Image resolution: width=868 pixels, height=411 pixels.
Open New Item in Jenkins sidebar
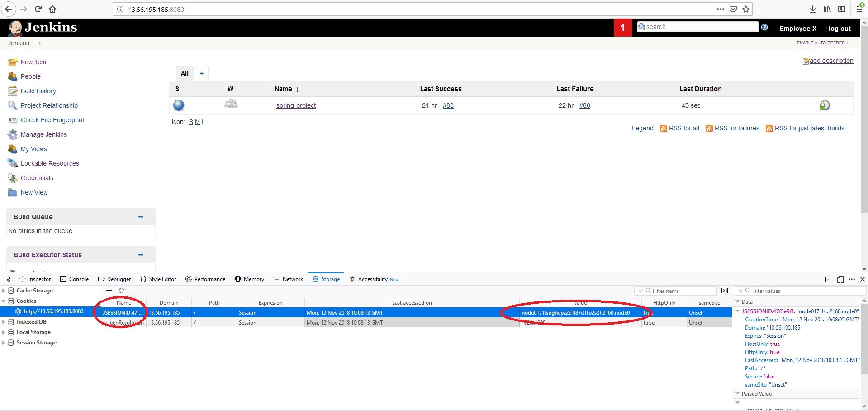point(33,62)
